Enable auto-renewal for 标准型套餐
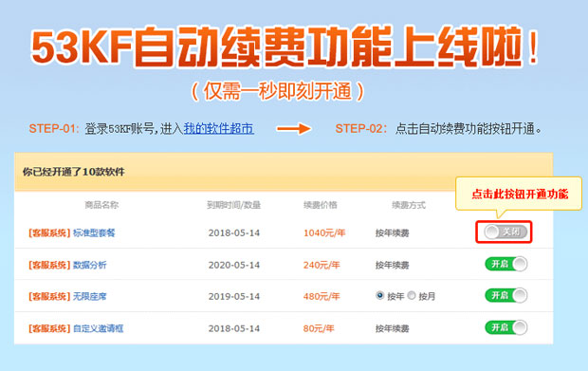Image resolution: width=588 pixels, height=371 pixels. tap(505, 232)
